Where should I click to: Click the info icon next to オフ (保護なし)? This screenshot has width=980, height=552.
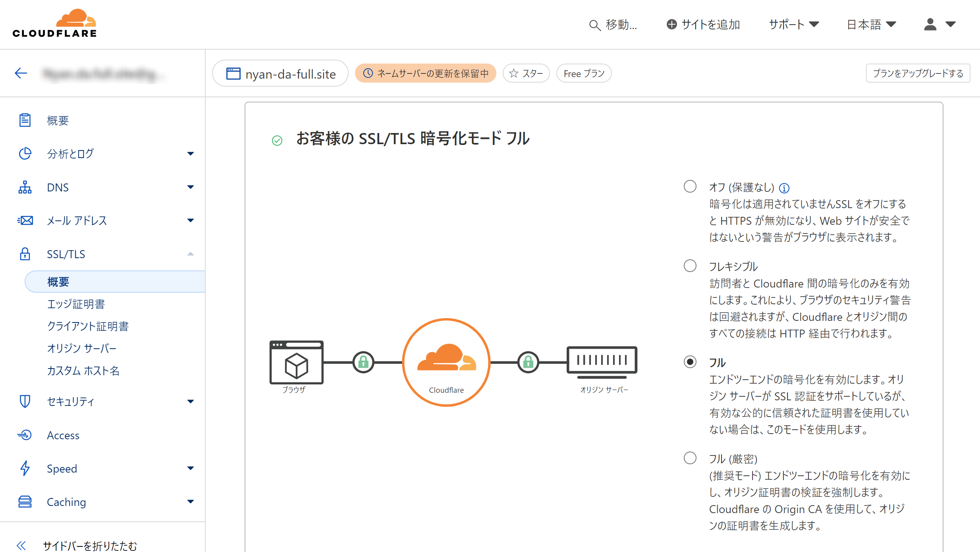(784, 188)
